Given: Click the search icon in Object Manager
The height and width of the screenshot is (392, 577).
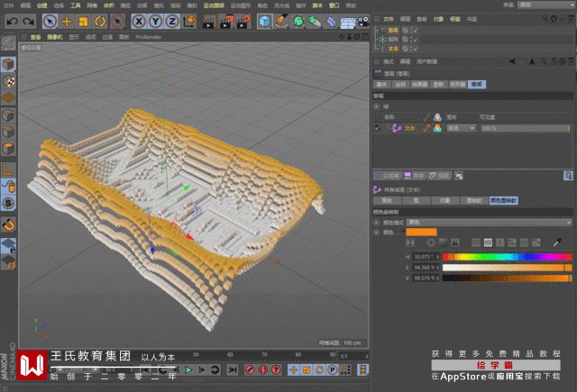Looking at the screenshot, I should coord(545,18).
